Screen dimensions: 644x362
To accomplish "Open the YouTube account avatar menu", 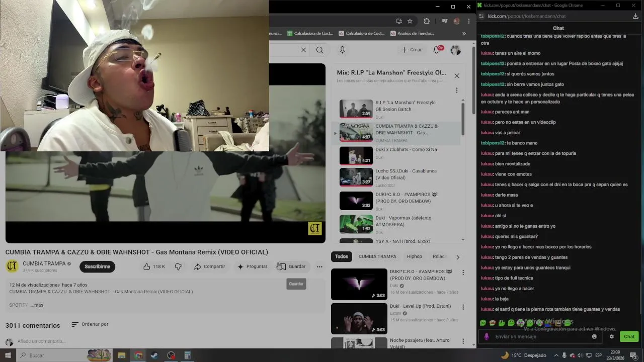I will click(x=455, y=50).
